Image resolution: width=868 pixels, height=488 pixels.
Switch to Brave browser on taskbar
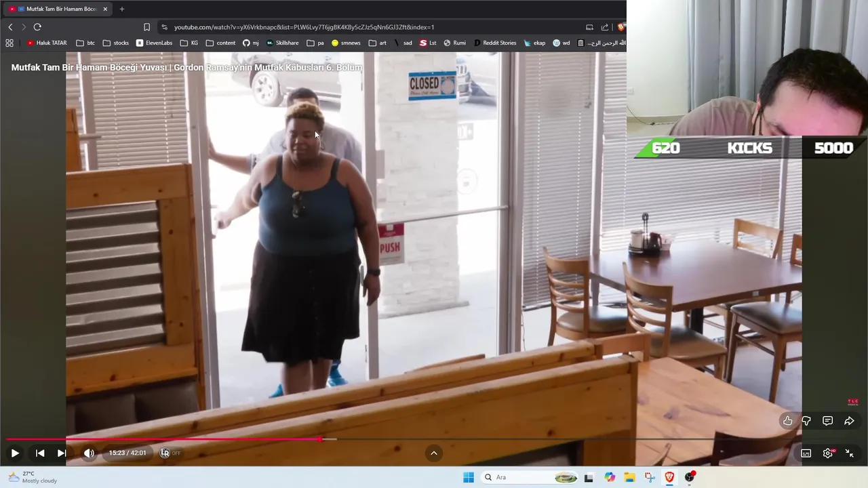669,477
